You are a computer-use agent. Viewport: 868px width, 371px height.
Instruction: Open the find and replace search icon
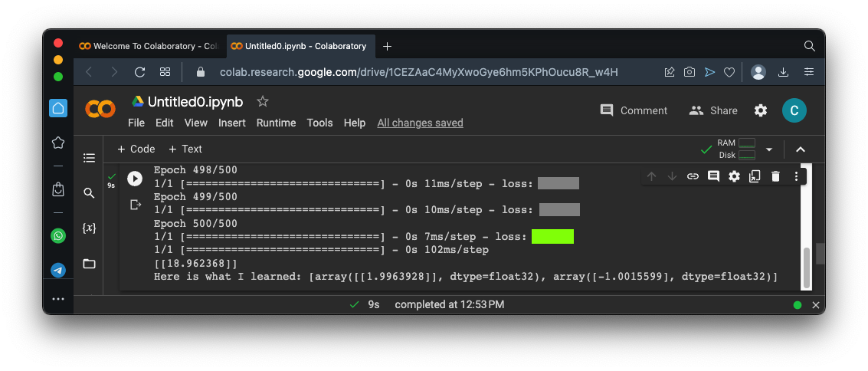click(x=89, y=193)
